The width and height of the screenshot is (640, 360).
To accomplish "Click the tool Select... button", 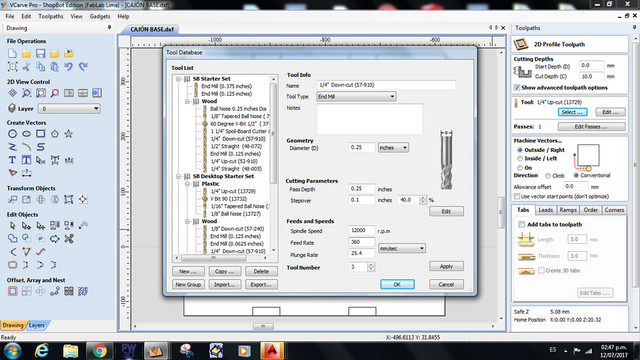I will [572, 112].
